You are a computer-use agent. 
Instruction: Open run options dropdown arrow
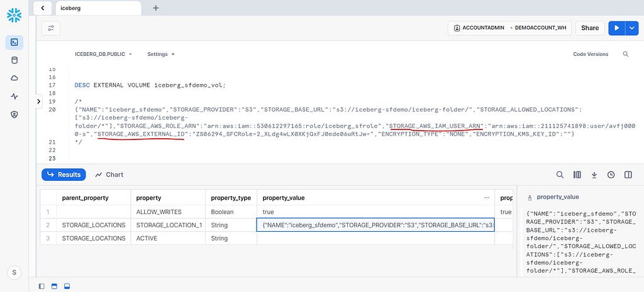point(631,28)
